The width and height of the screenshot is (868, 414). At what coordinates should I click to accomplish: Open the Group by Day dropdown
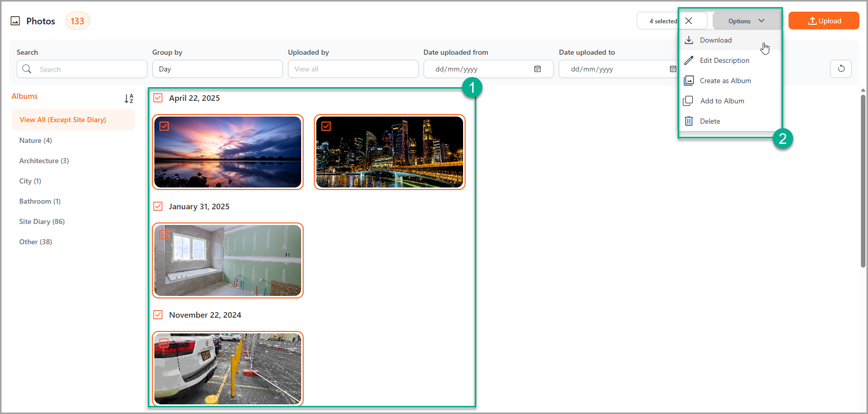(x=217, y=69)
